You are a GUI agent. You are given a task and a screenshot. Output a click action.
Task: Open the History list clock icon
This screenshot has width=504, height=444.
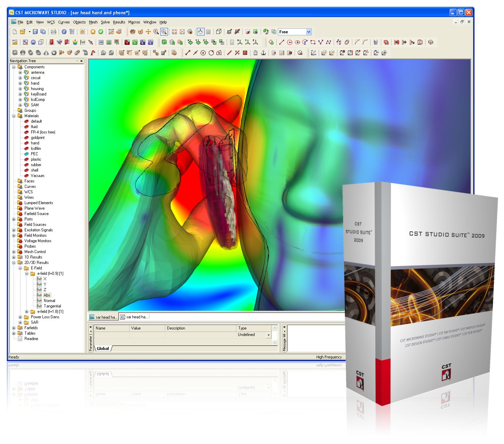174,53
